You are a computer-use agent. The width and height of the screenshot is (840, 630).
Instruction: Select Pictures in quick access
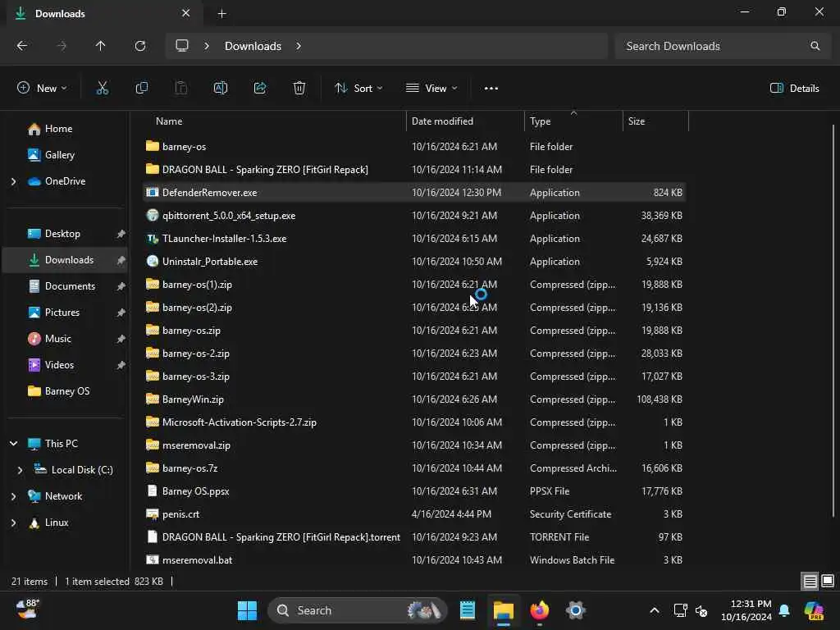pyautogui.click(x=62, y=313)
